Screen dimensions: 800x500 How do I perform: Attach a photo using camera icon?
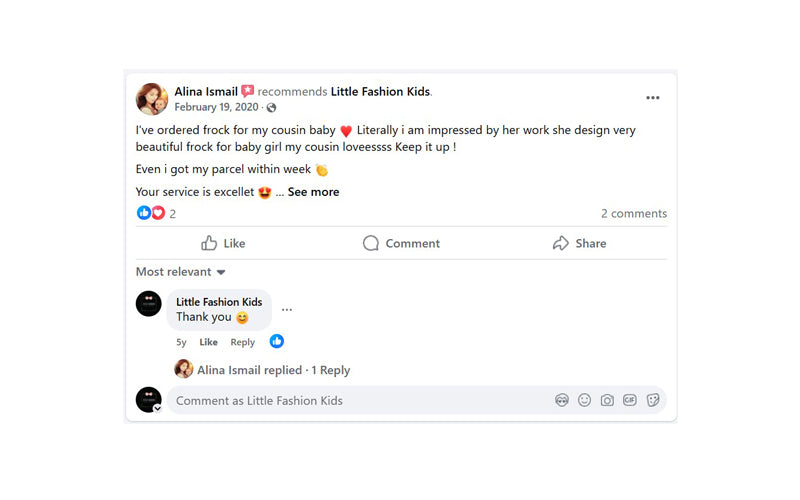(607, 401)
